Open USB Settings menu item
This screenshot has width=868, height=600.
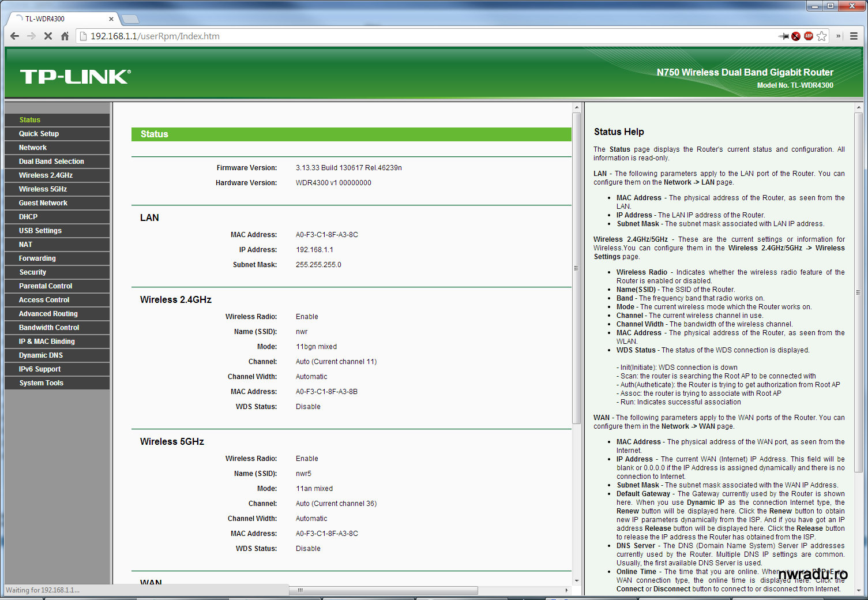click(57, 230)
